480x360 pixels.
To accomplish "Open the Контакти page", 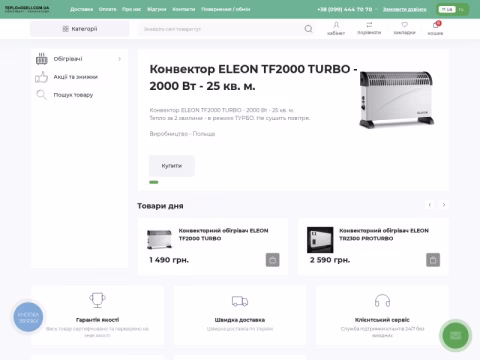I will (184, 9).
